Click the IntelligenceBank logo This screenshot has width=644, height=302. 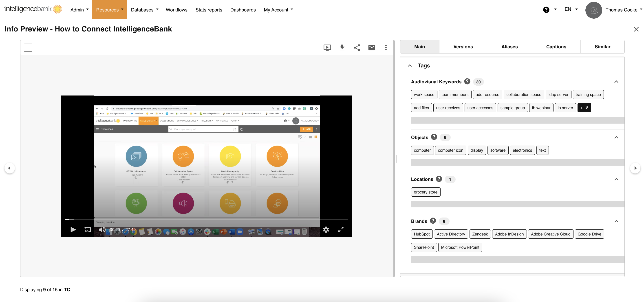click(x=33, y=9)
